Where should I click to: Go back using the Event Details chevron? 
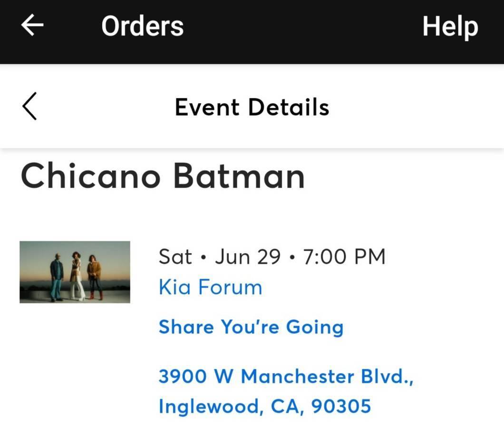click(29, 106)
